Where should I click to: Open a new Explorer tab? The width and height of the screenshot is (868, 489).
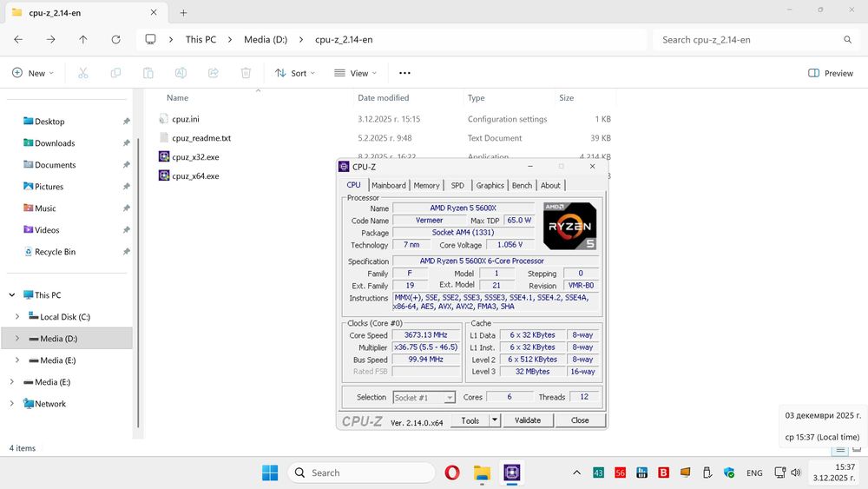point(183,13)
